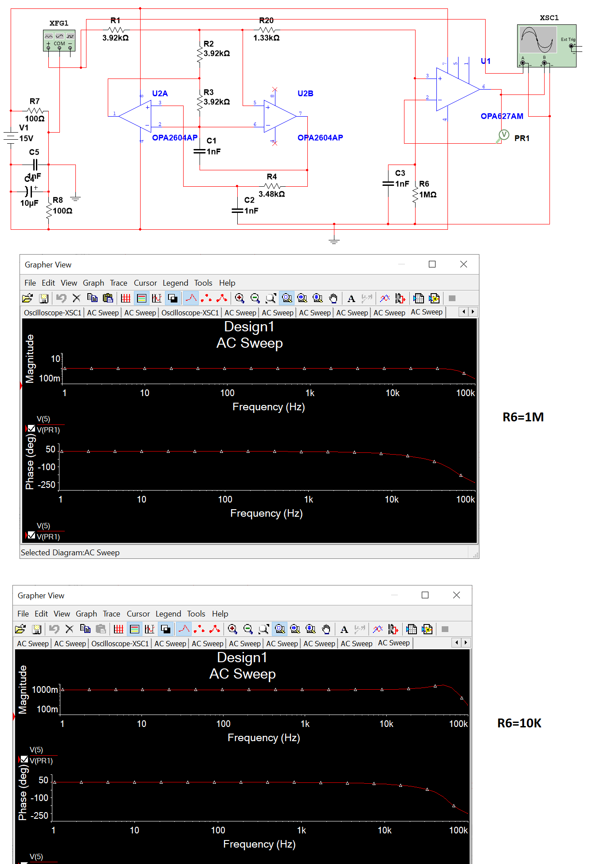Click the Zoom In magnifier in upper Grapher toolbar
Screen dimensions: 616x864
click(x=239, y=298)
